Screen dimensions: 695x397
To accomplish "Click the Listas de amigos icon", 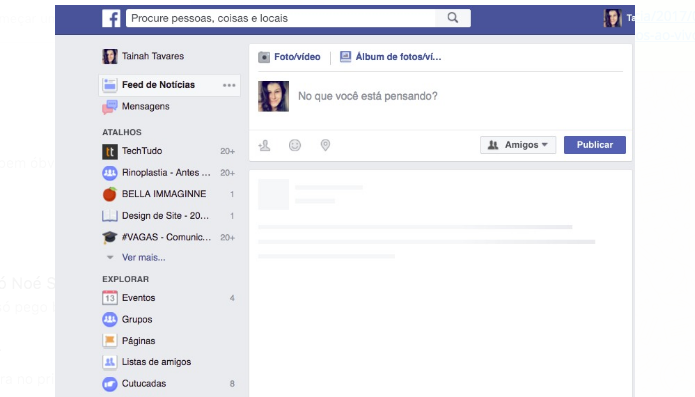I will coord(109,362).
